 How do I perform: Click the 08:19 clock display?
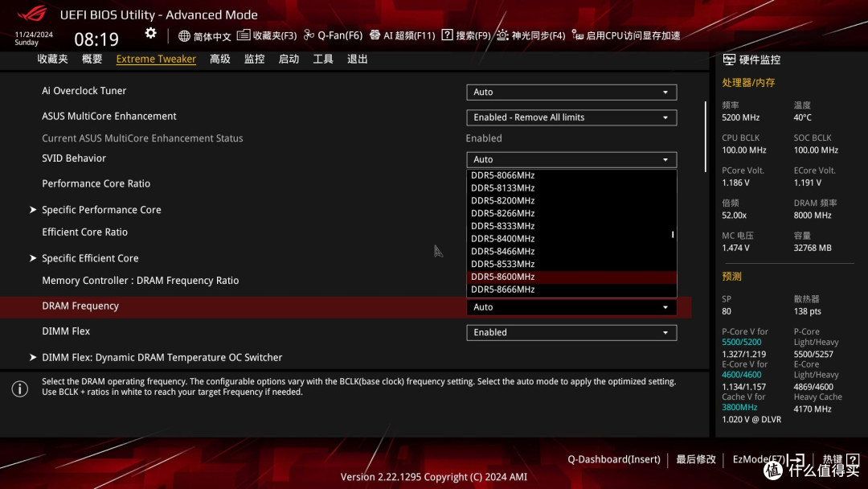pyautogui.click(x=96, y=39)
